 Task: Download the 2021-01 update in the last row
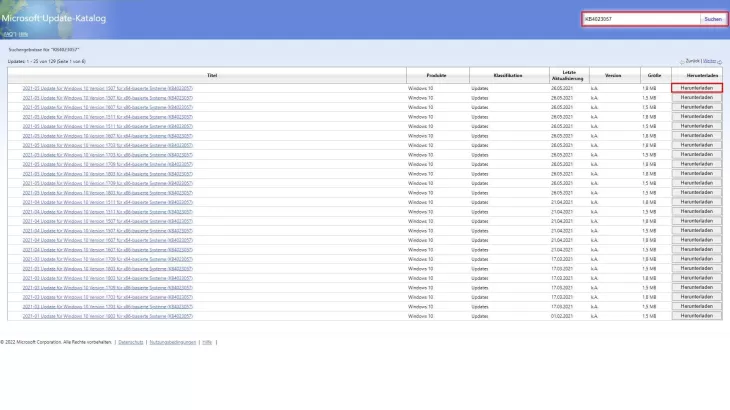coord(696,315)
